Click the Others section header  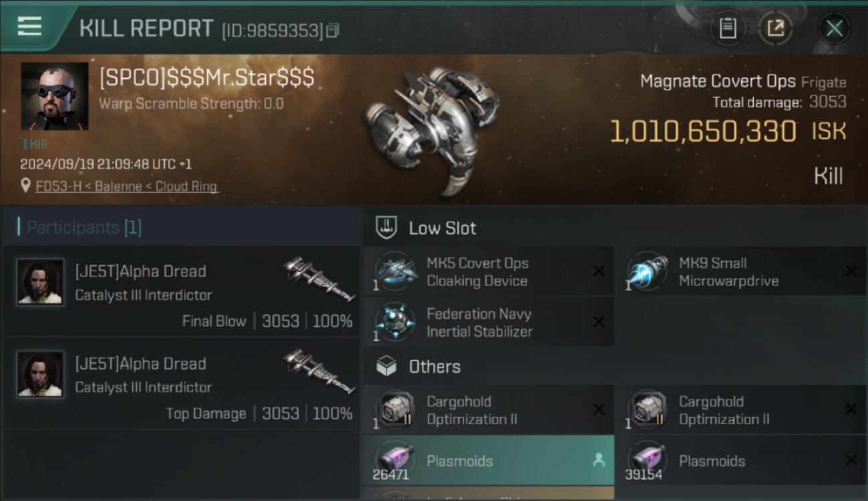(434, 367)
